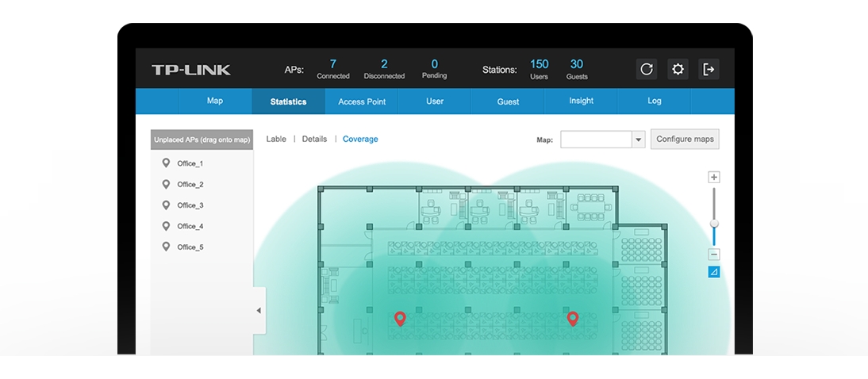Image resolution: width=868 pixels, height=379 pixels.
Task: Click the left red AP marker on the map
Action: click(400, 318)
